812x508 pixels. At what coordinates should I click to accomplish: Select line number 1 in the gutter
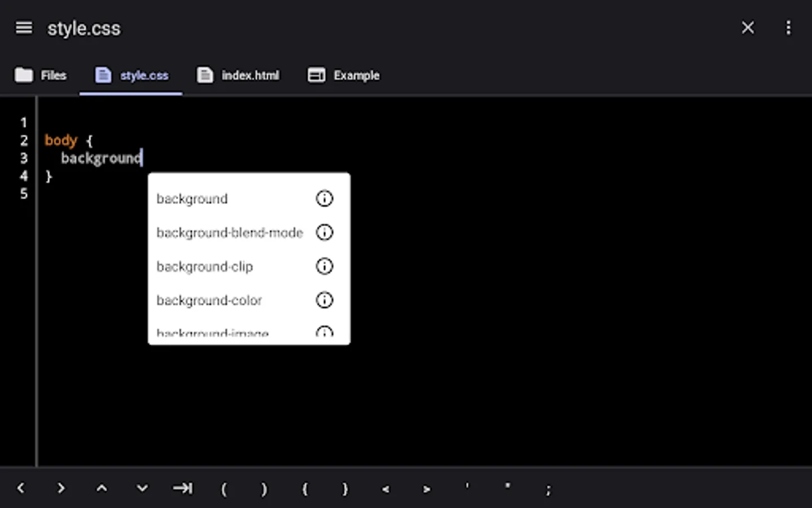pos(24,122)
